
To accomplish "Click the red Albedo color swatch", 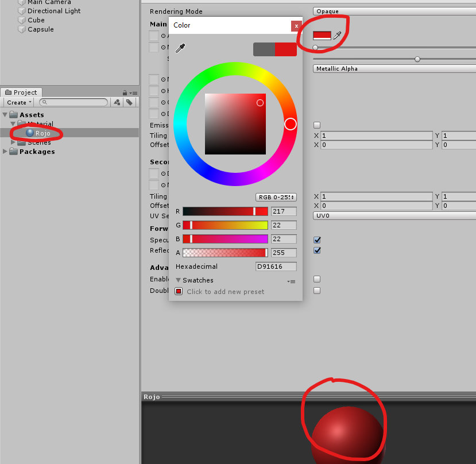I will (x=322, y=36).
